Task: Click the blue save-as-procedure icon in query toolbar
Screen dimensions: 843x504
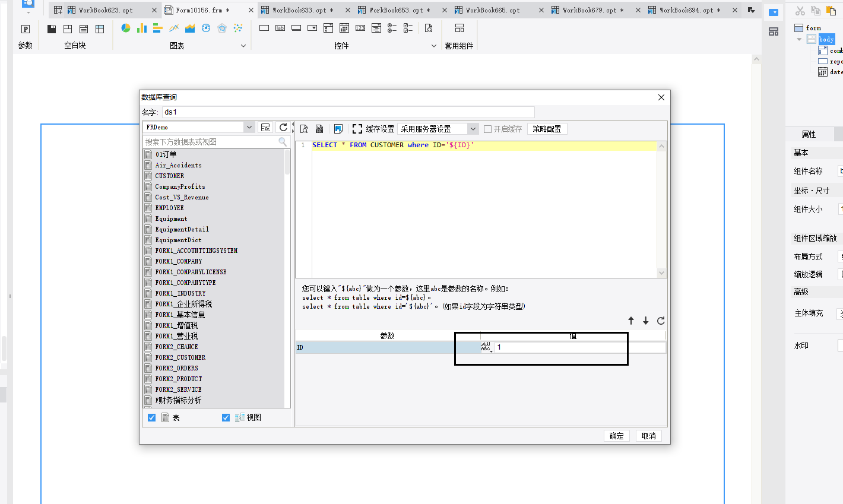Action: 338,129
